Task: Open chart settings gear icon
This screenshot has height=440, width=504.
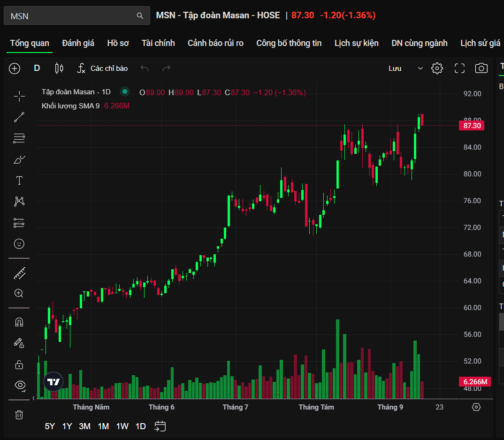Action: 437,68
